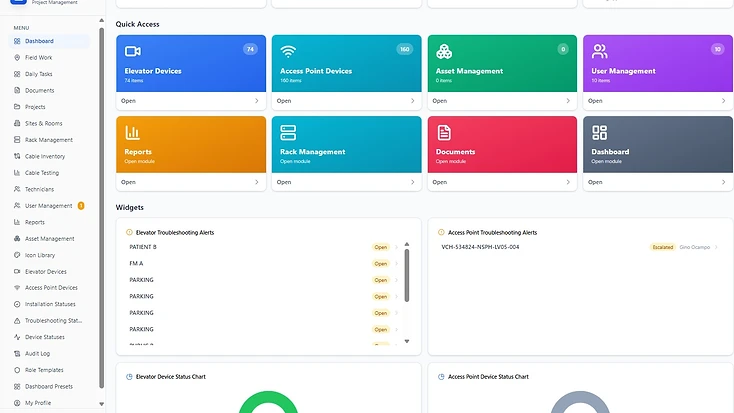Open Asset Management sidebar entry
This screenshot has width=734, height=413.
[49, 239]
